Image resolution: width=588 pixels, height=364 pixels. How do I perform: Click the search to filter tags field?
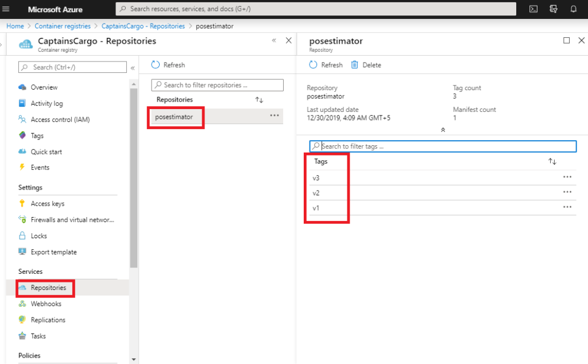[x=442, y=146]
